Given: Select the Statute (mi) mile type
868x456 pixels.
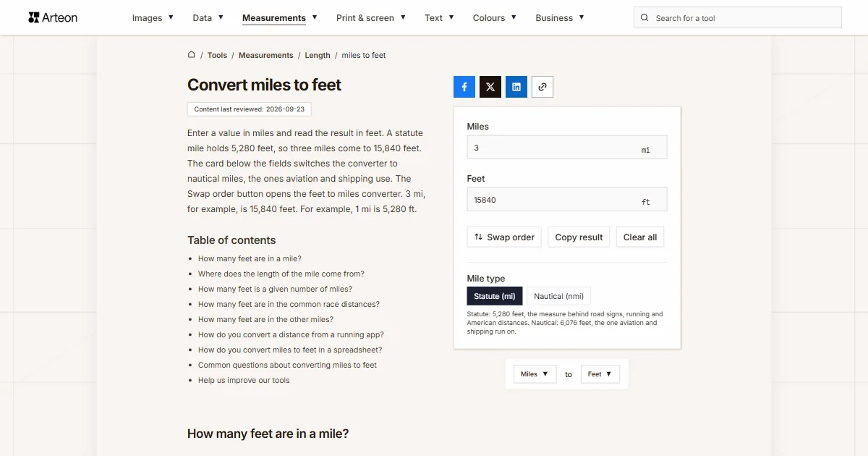Looking at the screenshot, I should pyautogui.click(x=495, y=296).
